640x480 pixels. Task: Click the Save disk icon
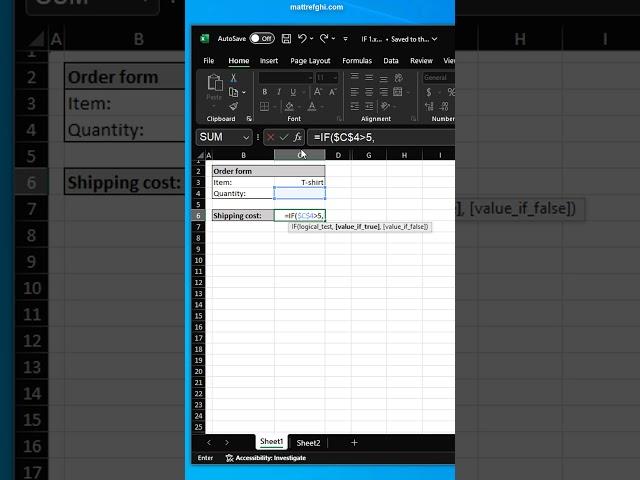(x=287, y=39)
